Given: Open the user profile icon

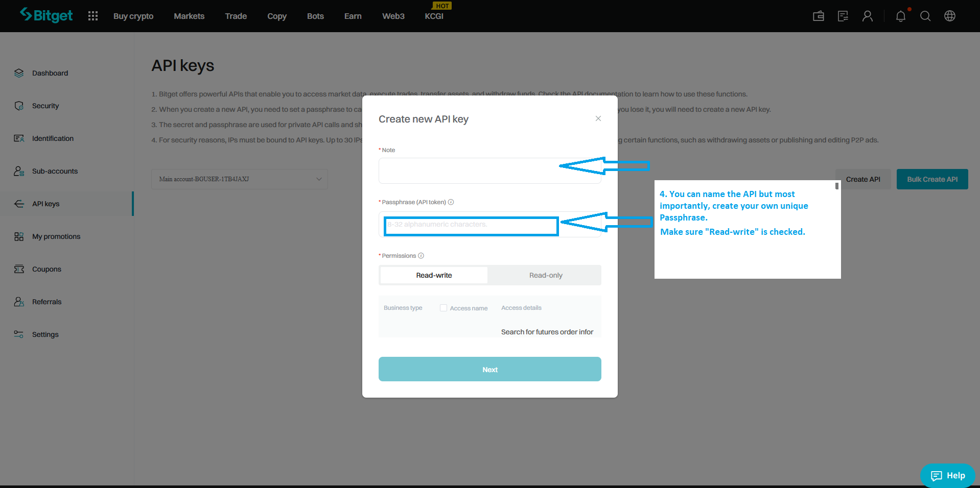Looking at the screenshot, I should click(x=868, y=16).
